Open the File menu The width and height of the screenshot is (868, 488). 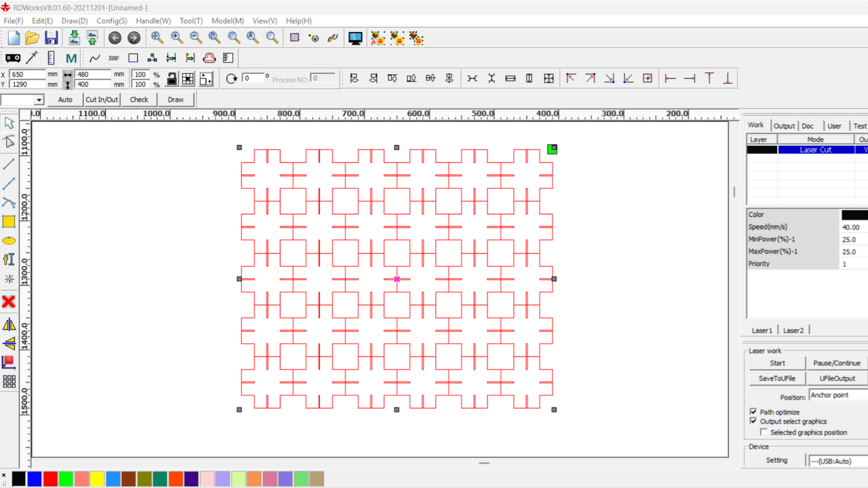click(x=14, y=21)
